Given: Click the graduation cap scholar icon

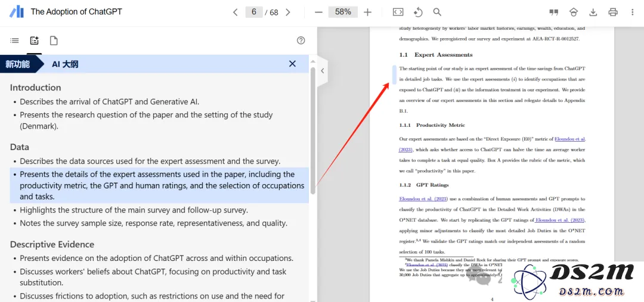Looking at the screenshot, I should coord(574,13).
